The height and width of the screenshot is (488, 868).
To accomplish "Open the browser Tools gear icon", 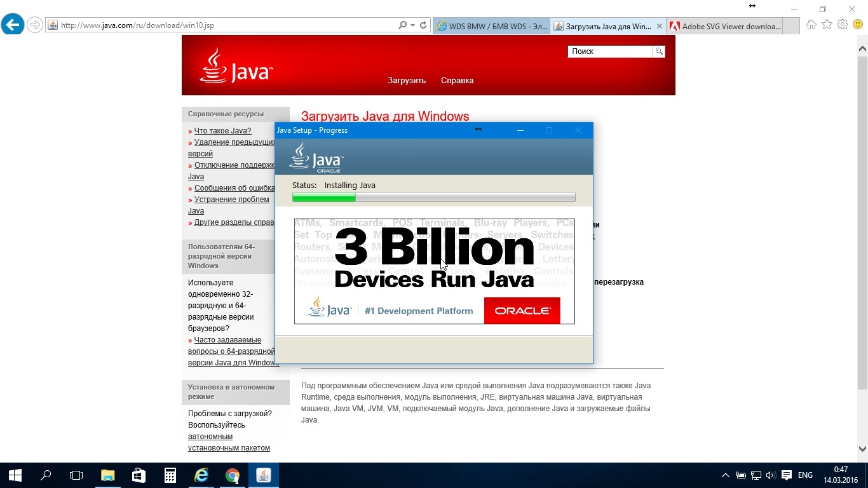I will tap(843, 25).
